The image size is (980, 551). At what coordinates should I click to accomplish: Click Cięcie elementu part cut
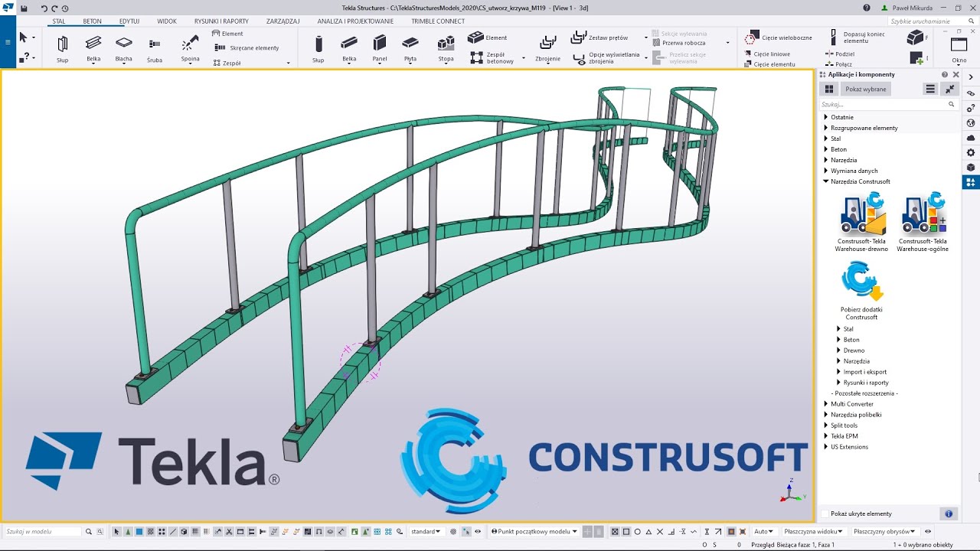(770, 64)
